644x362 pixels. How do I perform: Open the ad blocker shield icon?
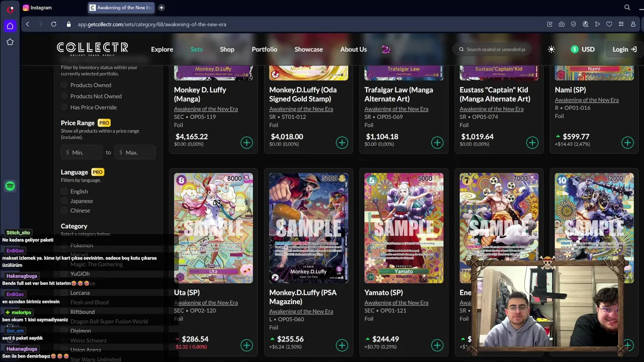click(x=573, y=24)
